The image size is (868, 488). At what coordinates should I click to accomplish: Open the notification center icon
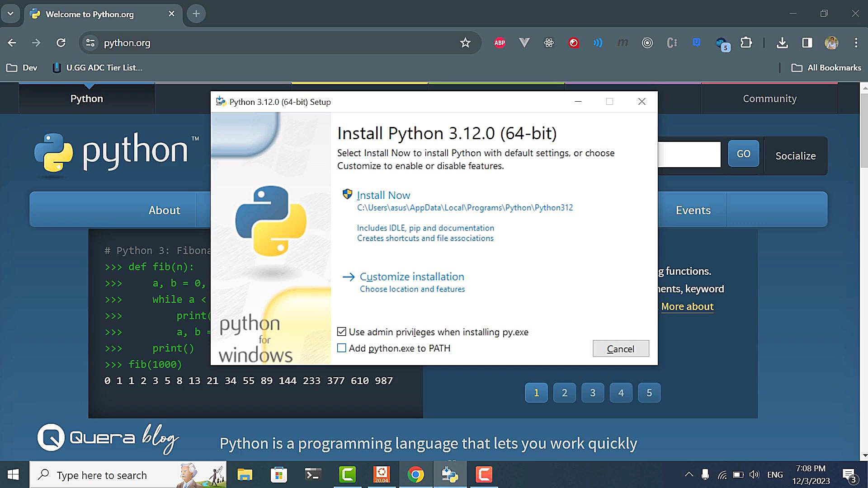pyautogui.click(x=849, y=475)
